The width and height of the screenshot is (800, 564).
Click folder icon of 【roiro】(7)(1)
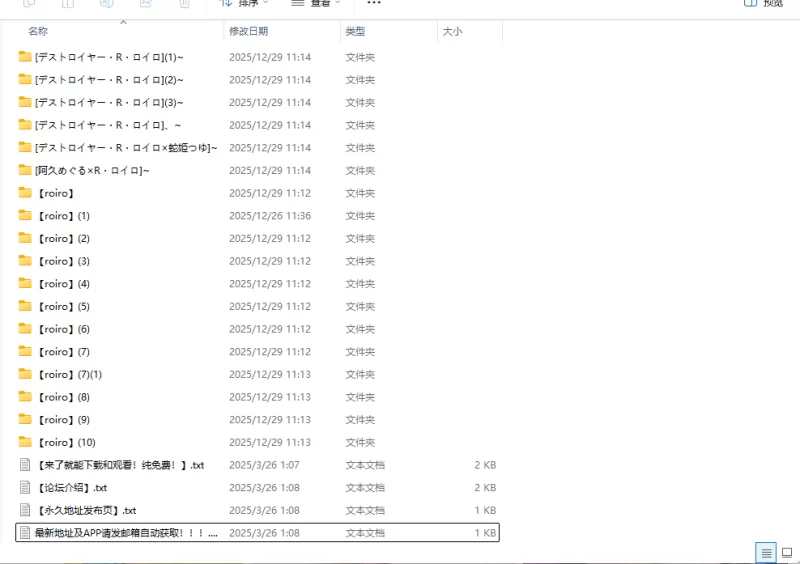pos(24,374)
